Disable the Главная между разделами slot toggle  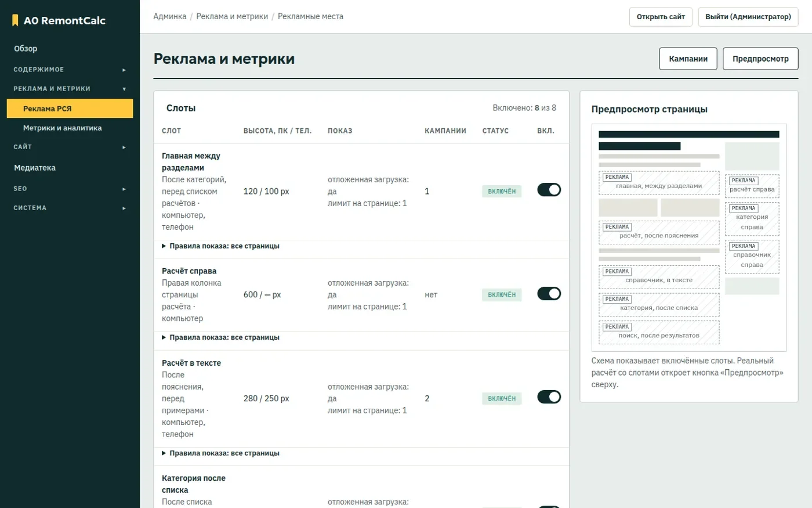(549, 190)
